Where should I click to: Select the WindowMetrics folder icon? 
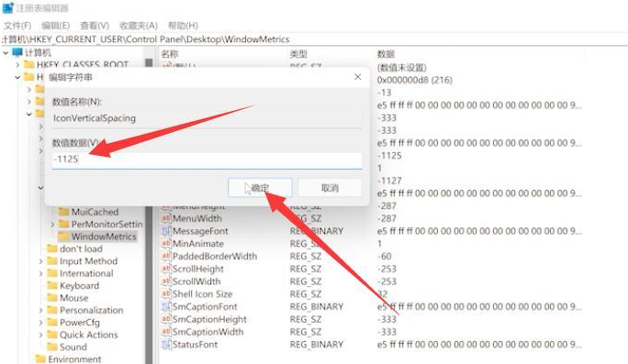pos(63,237)
